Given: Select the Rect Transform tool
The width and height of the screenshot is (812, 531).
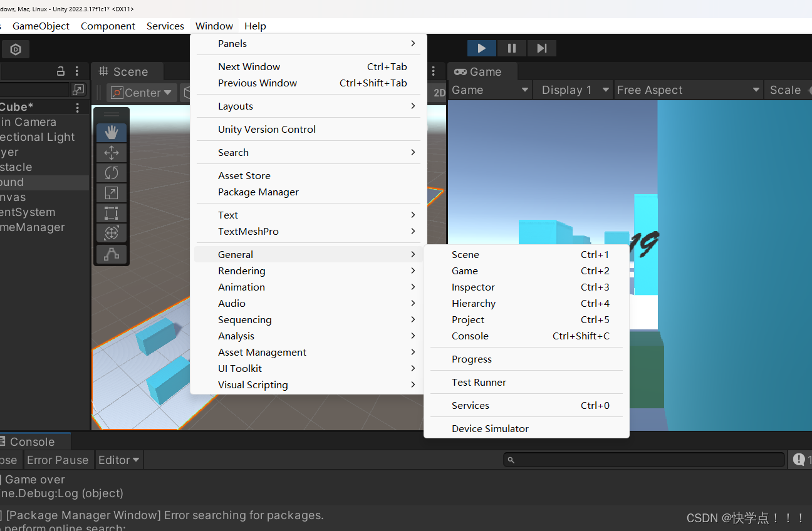Looking at the screenshot, I should point(111,213).
